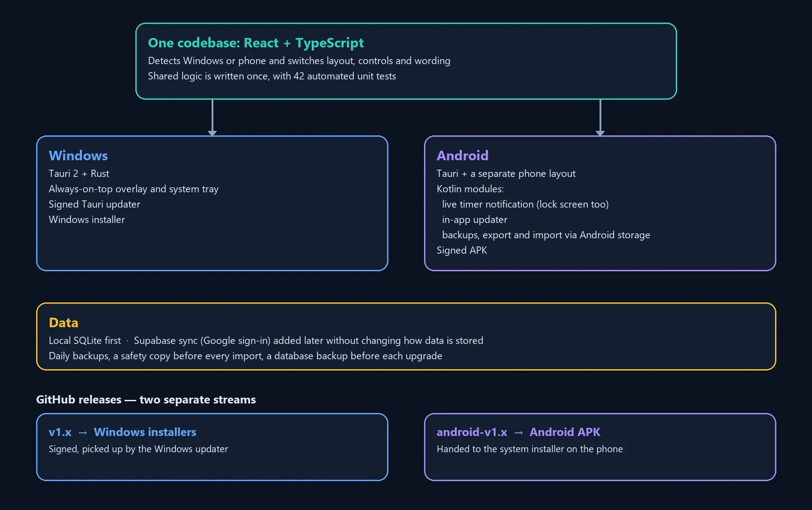
Task: Select the "android-v1.x → Android APK" title
Action: (518, 432)
